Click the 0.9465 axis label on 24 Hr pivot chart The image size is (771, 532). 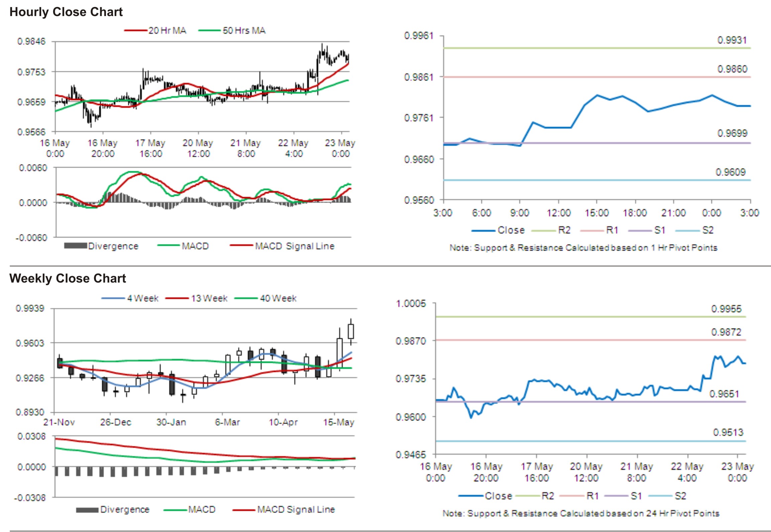coord(411,455)
